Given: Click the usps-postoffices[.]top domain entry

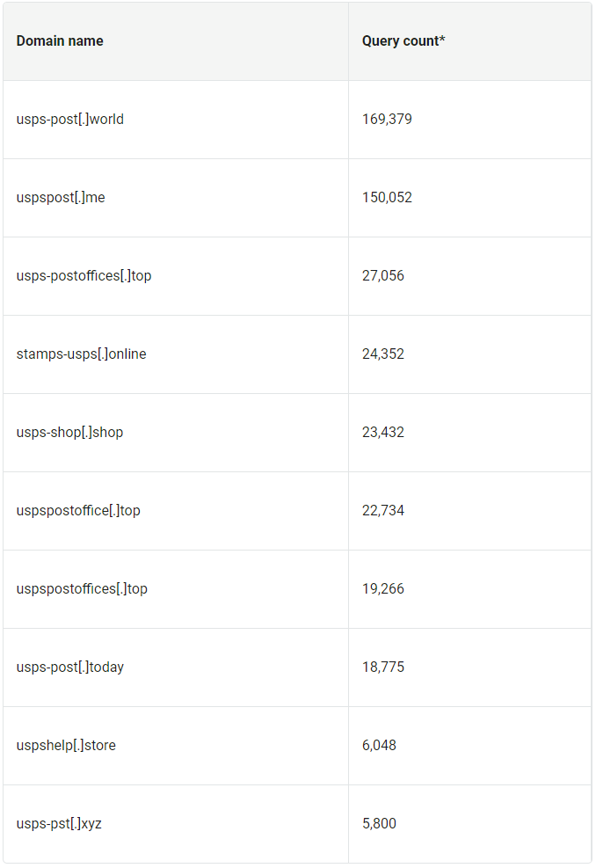Looking at the screenshot, I should point(84,275).
